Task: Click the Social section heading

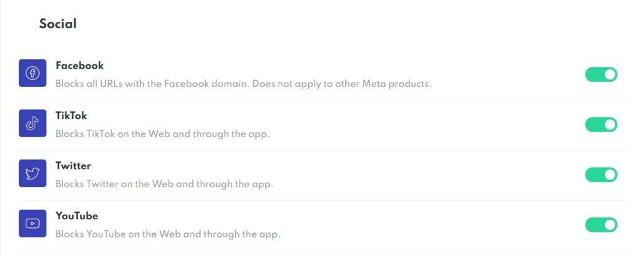Action: click(58, 24)
